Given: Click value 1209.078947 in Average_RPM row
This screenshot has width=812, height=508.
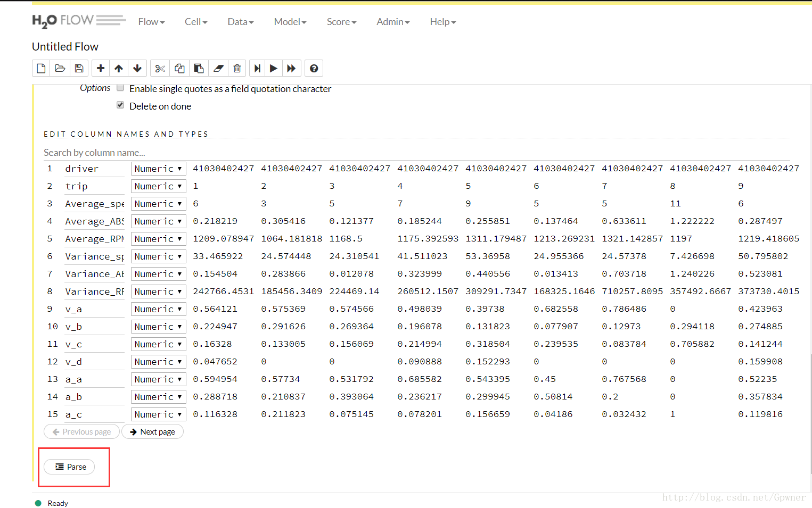Looking at the screenshot, I should 223,239.
